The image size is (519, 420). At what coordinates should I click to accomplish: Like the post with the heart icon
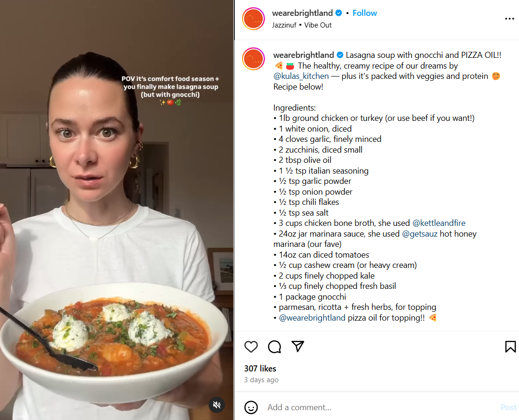coord(251,347)
